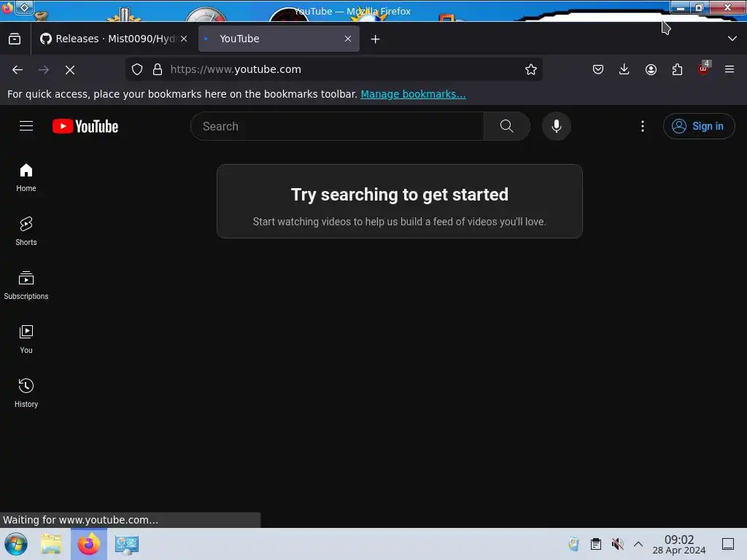Open Firefox View icon
Viewport: 747px width, 560px height.
click(x=15, y=39)
